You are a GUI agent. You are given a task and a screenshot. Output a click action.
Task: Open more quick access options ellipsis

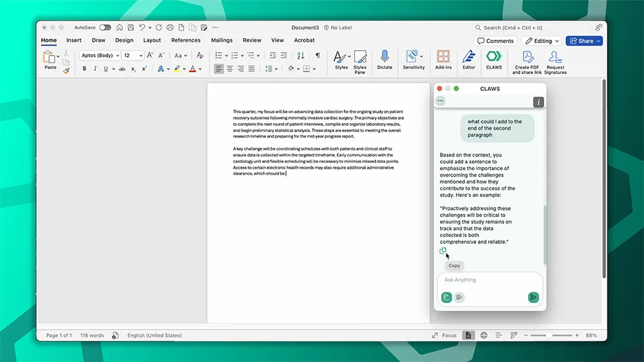point(215,28)
